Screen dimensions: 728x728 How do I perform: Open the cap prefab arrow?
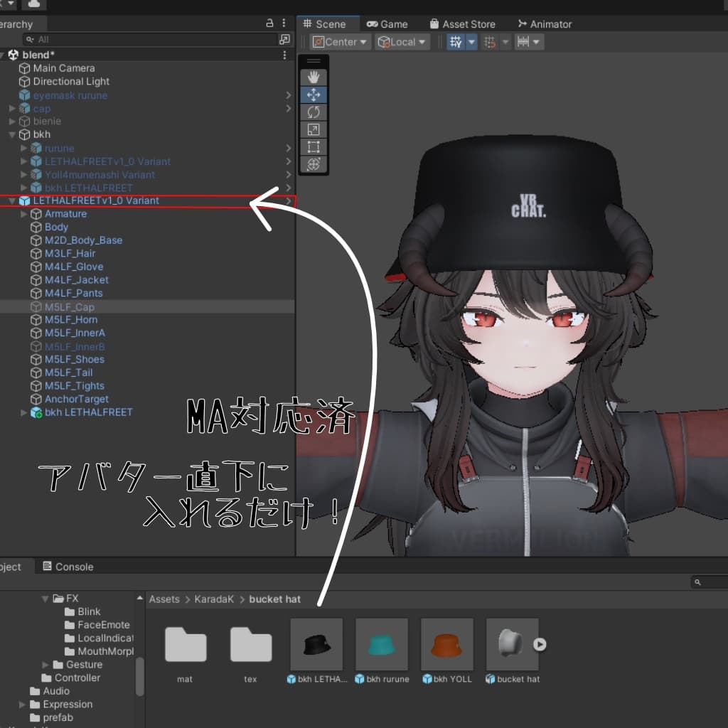click(289, 108)
